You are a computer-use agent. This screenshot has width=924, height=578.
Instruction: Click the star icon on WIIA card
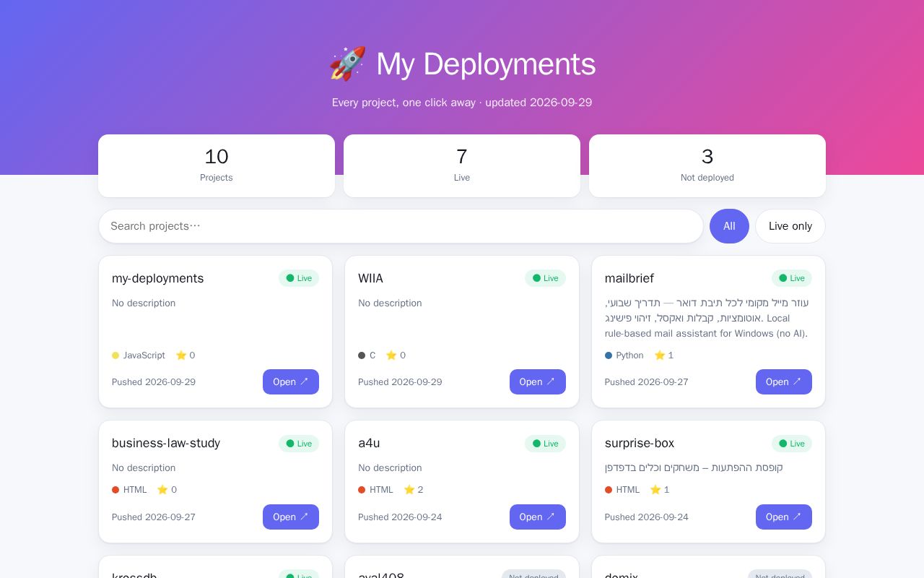(x=391, y=355)
